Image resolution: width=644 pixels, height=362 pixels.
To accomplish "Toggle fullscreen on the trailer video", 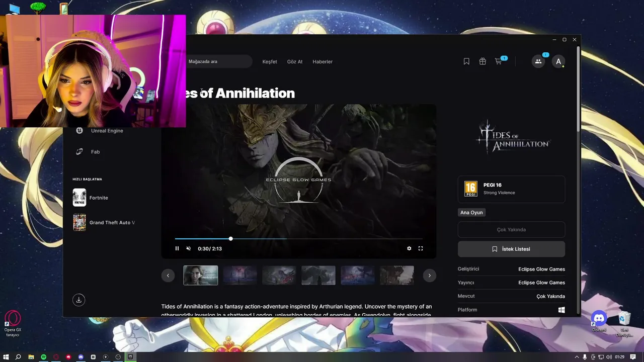I will [421, 248].
